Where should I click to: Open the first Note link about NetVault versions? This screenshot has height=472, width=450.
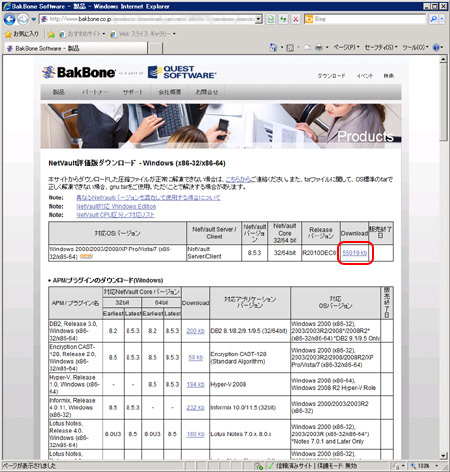(x=148, y=198)
